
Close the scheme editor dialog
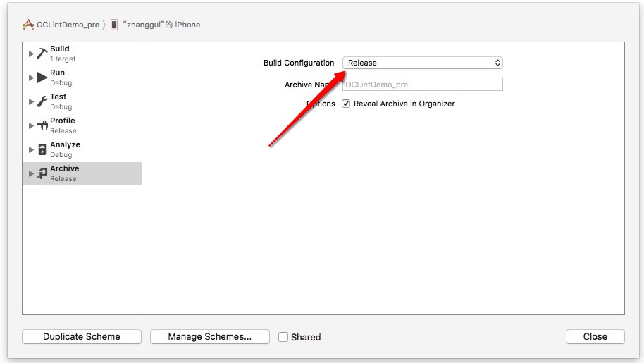pos(595,337)
